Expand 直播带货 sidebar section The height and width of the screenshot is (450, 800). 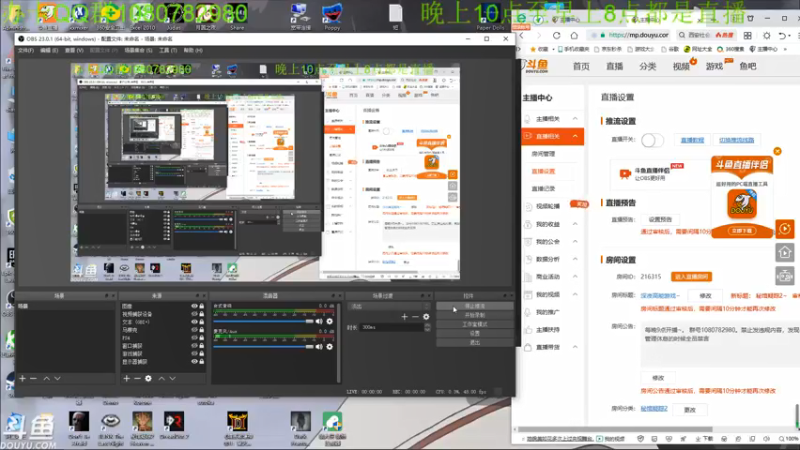click(575, 347)
